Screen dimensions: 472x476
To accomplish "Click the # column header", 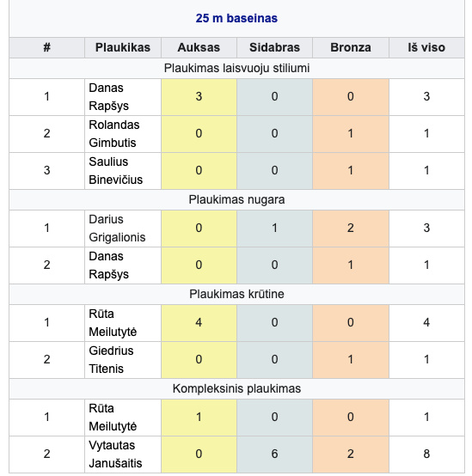I will coord(46,47).
